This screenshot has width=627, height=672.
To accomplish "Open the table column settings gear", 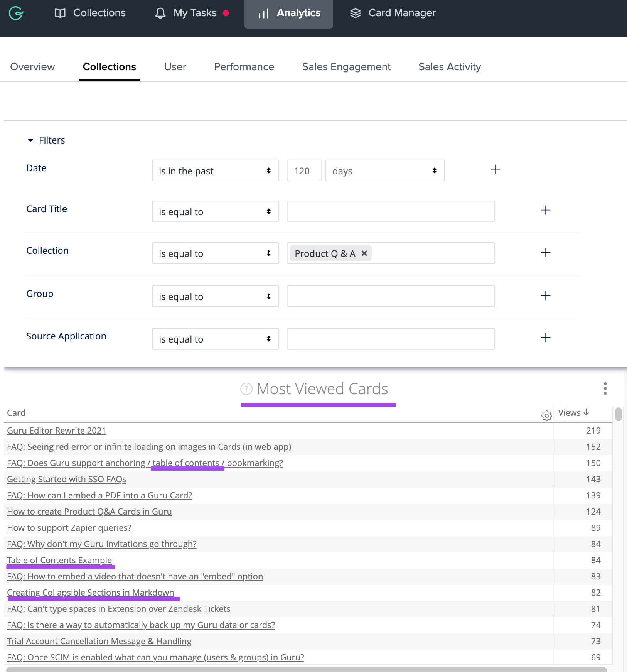I will pos(546,415).
